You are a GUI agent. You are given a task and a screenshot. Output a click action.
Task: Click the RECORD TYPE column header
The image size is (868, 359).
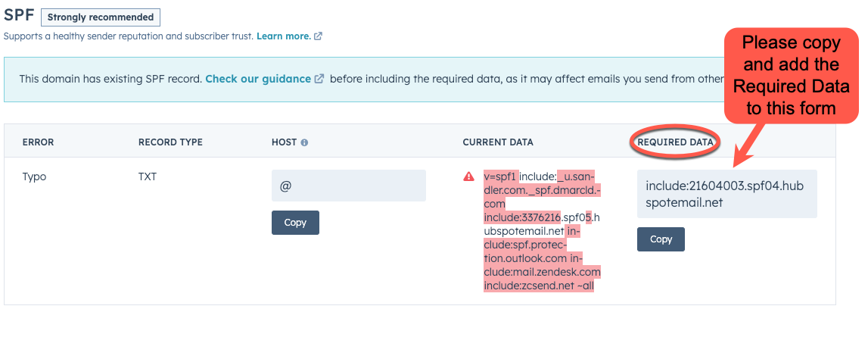170,142
